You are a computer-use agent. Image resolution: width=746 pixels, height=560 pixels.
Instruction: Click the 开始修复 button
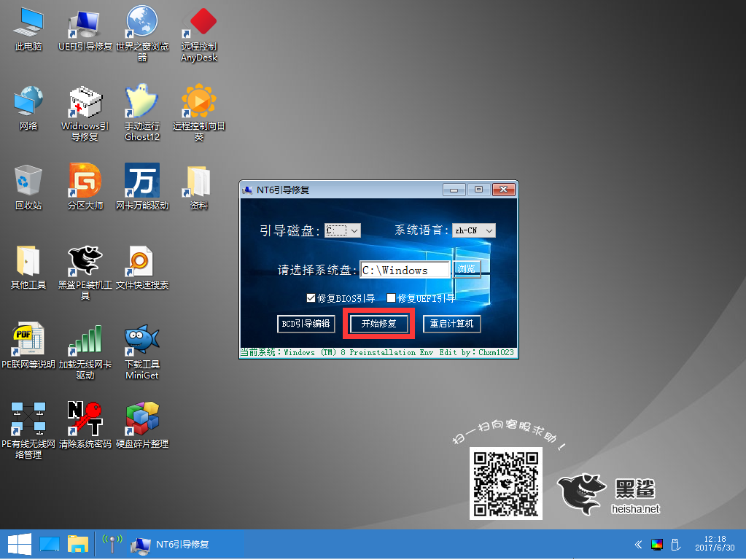(378, 324)
